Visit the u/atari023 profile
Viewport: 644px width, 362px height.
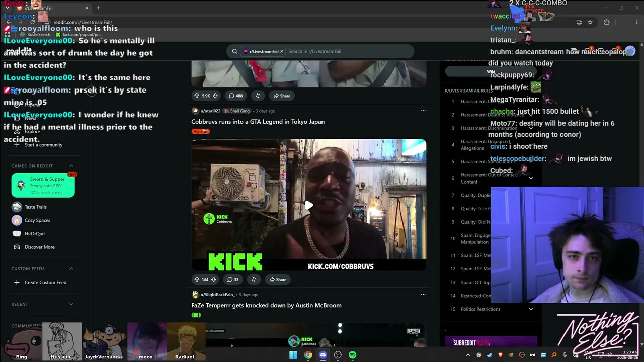(x=210, y=111)
